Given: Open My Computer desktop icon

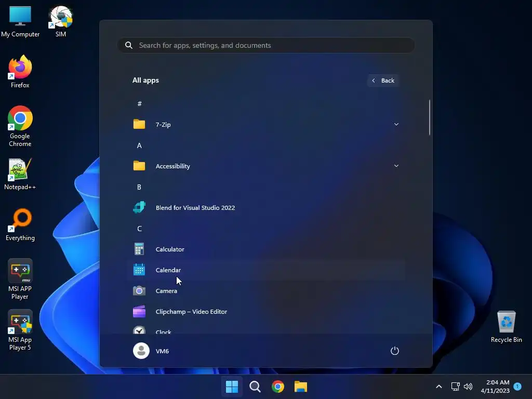Looking at the screenshot, I should tap(20, 21).
